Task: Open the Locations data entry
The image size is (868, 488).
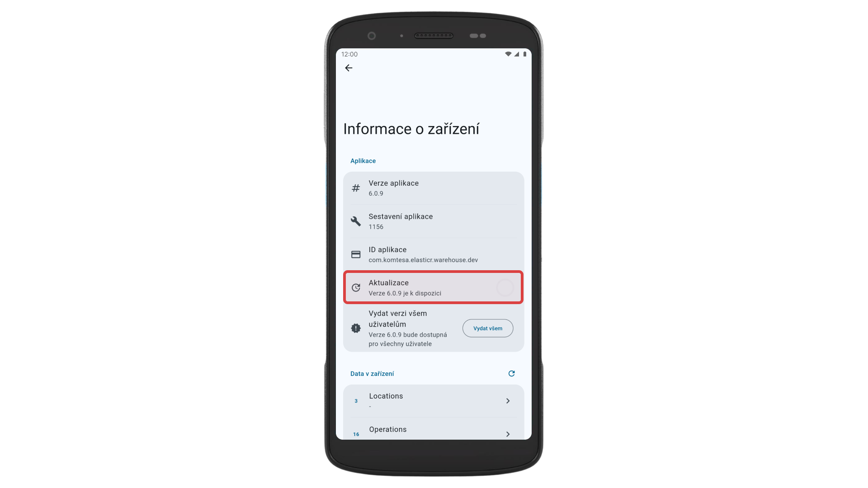Action: tap(434, 401)
